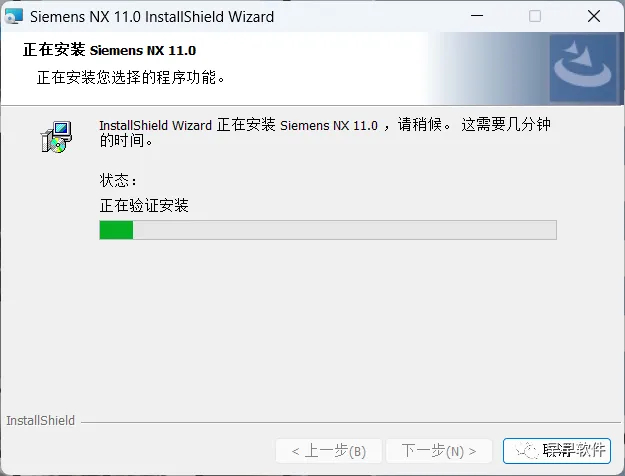Click the 状态: label
This screenshot has width=625, height=476.
(x=118, y=180)
